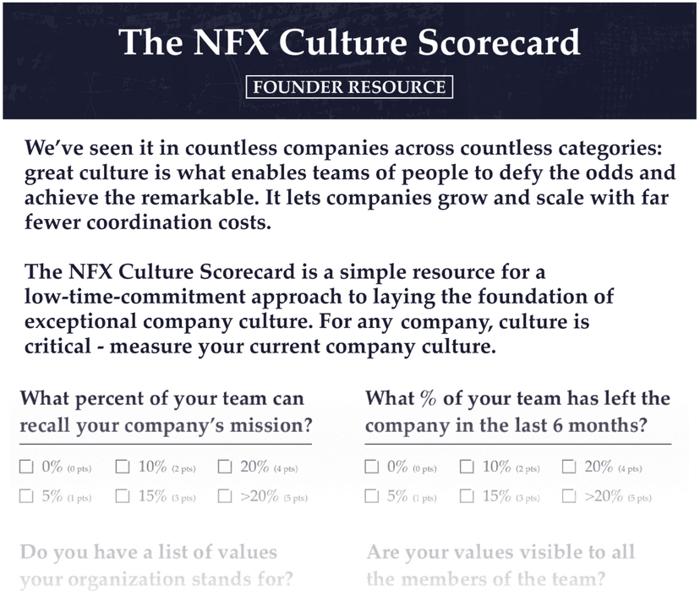Select 10% for mission recall question
The height and width of the screenshot is (607, 700).
(x=123, y=467)
